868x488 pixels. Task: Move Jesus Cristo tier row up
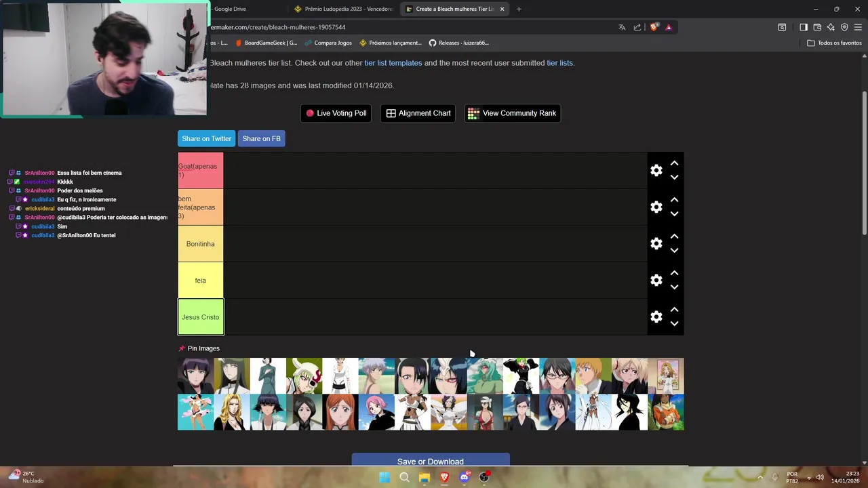[674, 310]
